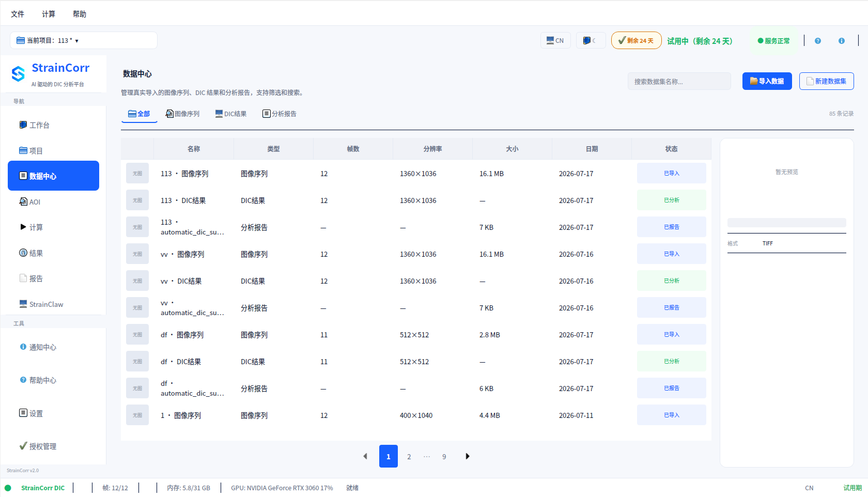Click the 导入数据 import button
This screenshot has width=868, height=497.
coord(767,81)
